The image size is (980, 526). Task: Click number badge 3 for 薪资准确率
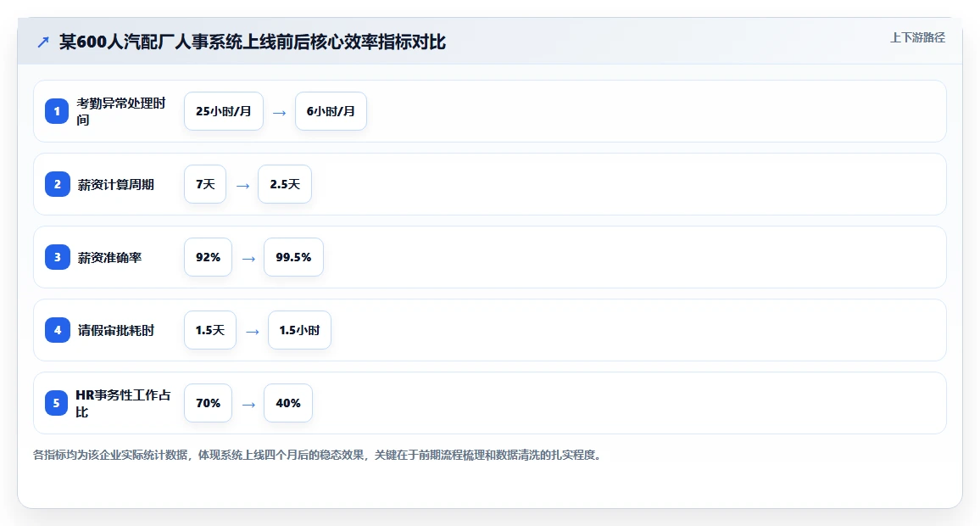point(57,257)
